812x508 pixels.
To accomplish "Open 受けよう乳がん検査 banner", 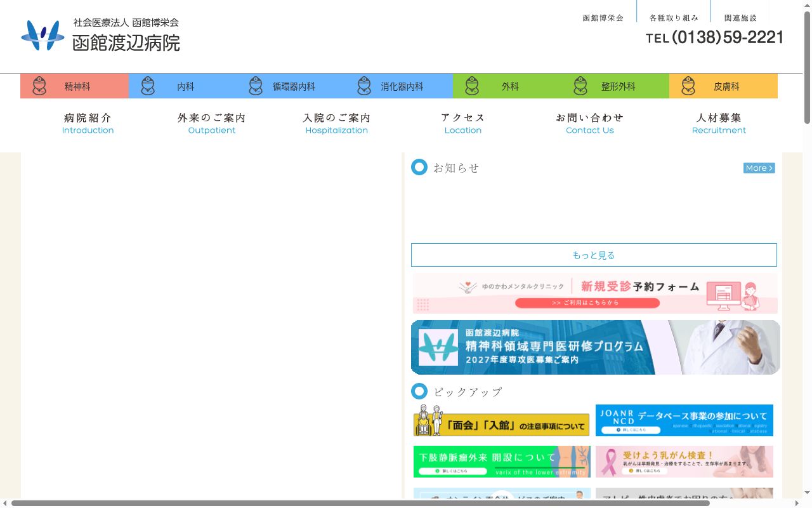I will tap(684, 462).
